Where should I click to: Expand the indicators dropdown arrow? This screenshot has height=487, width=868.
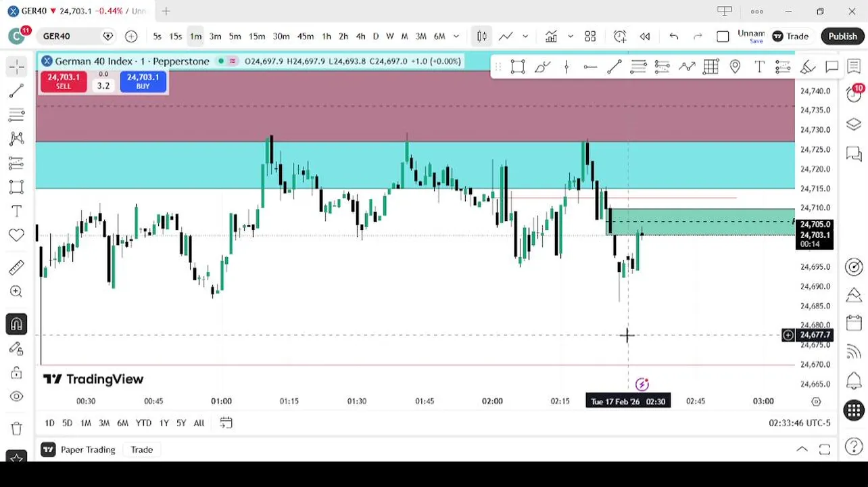(570, 37)
